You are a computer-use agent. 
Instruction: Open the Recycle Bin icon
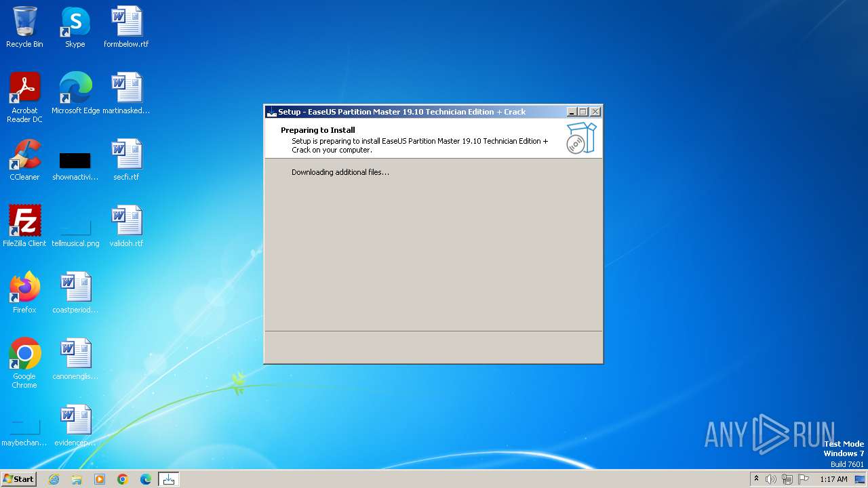tap(24, 27)
